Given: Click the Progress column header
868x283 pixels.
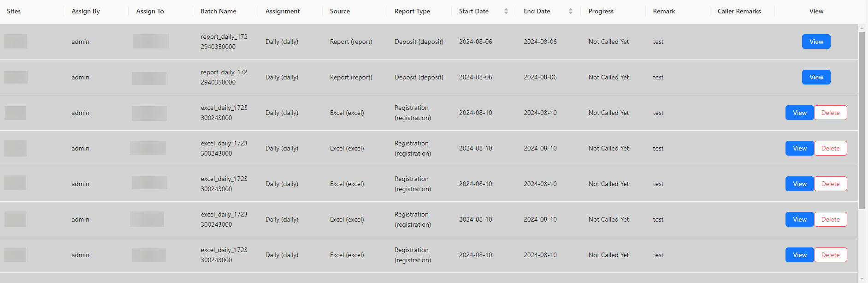Looking at the screenshot, I should click(x=600, y=11).
